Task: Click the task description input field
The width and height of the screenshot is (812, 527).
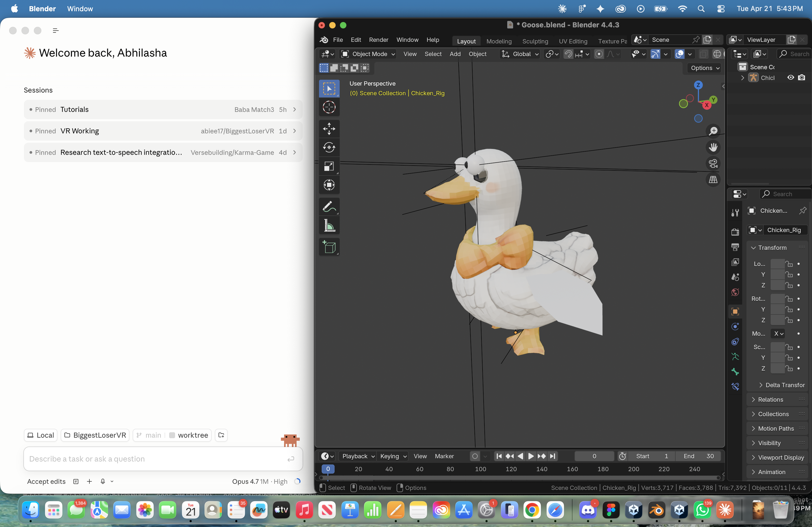Action: tap(163, 459)
